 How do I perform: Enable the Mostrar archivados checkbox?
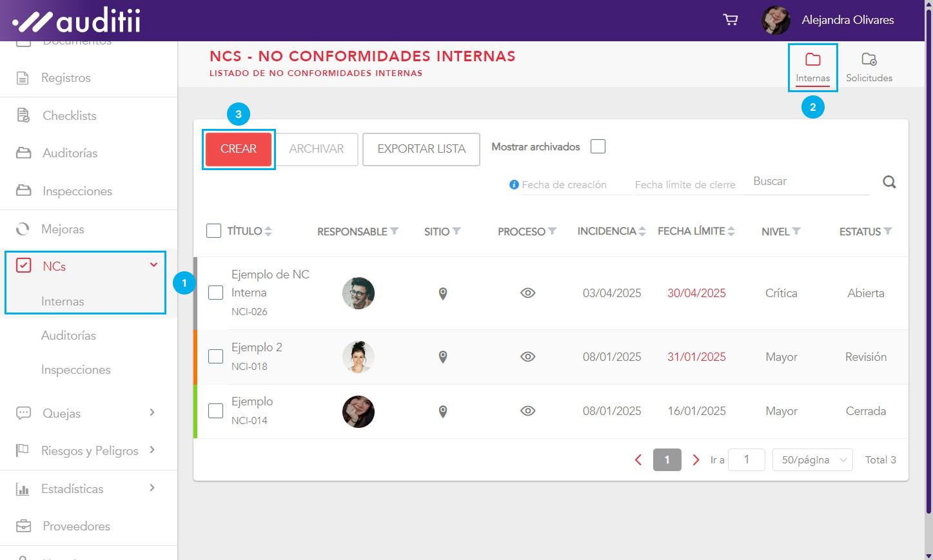[598, 147]
